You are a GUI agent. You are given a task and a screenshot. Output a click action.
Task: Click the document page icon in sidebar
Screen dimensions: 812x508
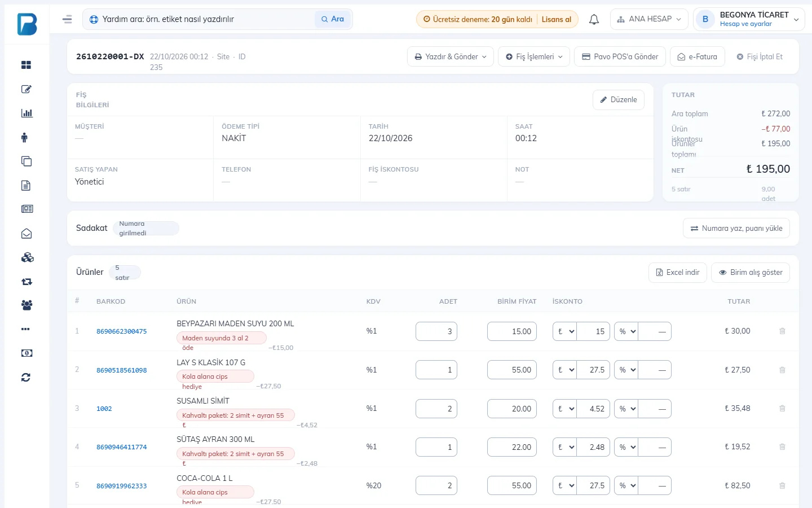coord(26,185)
